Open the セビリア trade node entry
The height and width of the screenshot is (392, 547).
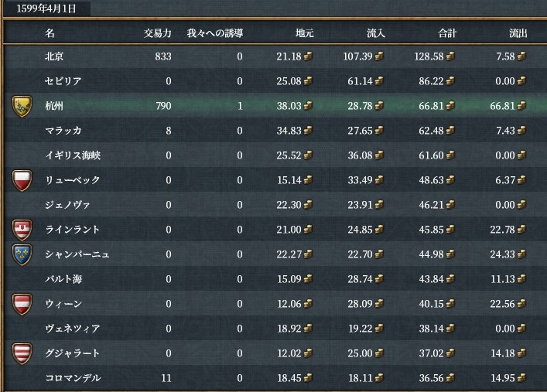(x=64, y=81)
